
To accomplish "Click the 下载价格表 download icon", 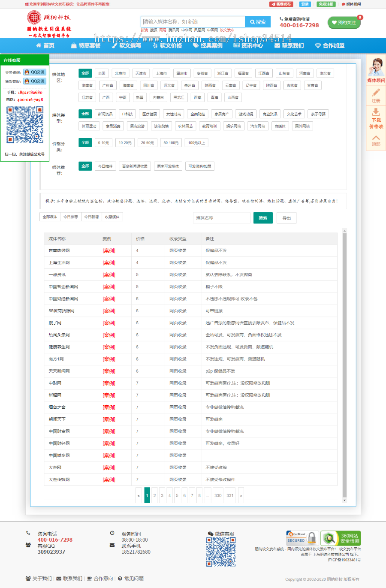I will click(376, 118).
